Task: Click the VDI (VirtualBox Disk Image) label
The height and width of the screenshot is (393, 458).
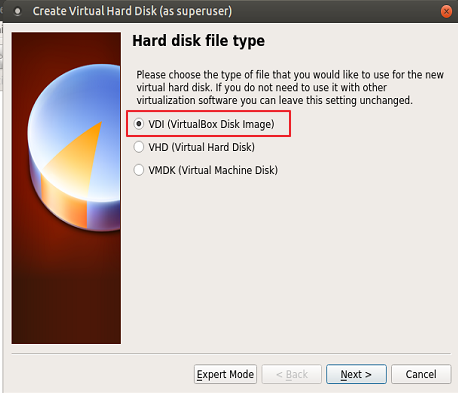Action: pos(211,124)
